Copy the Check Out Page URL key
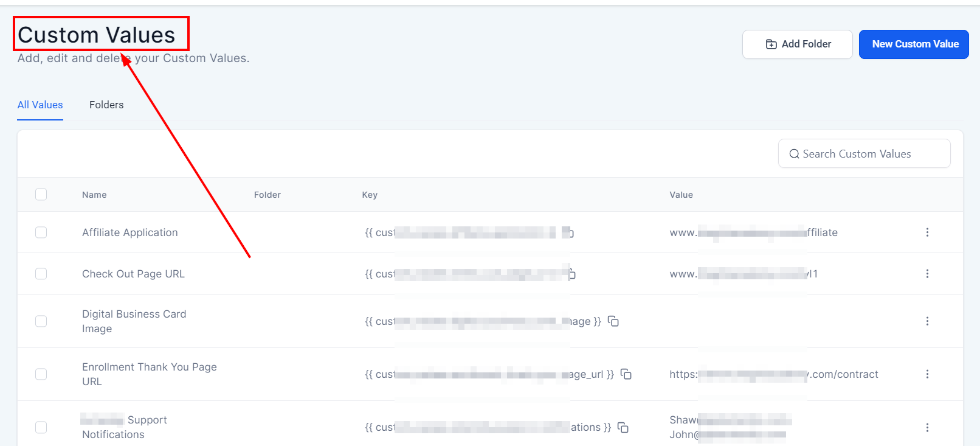Screen dimensions: 980x446 (x=571, y=274)
